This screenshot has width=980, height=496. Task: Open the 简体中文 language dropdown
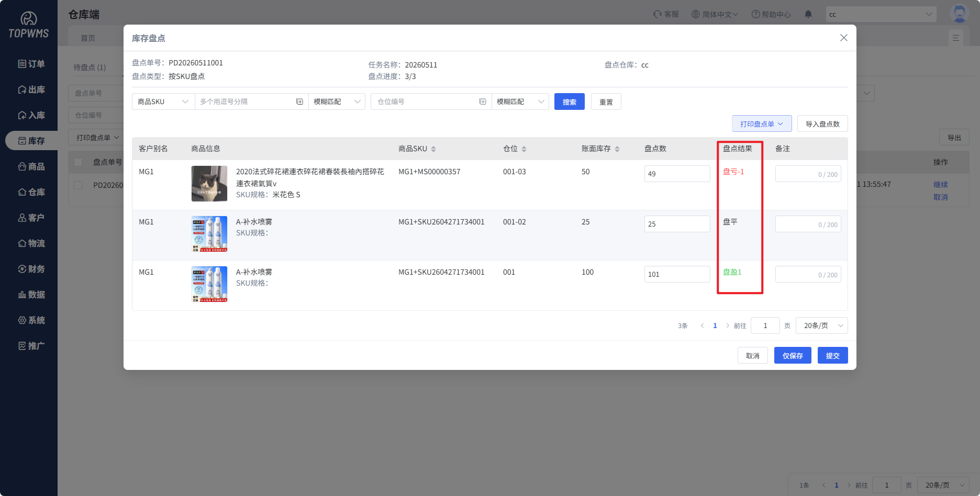715,15
